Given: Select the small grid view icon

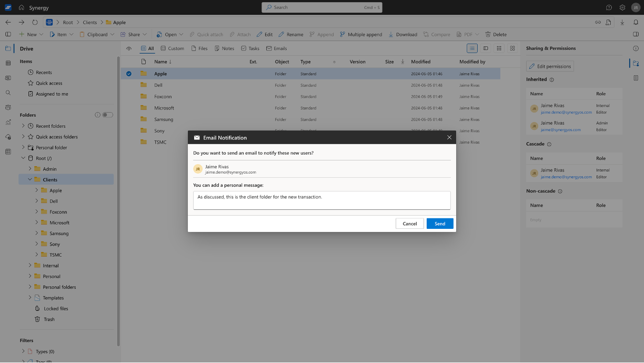Looking at the screenshot, I should [x=499, y=48].
